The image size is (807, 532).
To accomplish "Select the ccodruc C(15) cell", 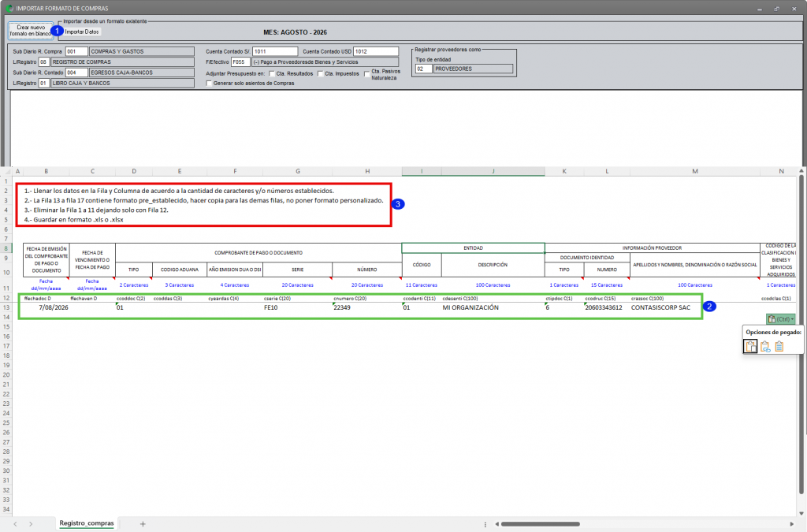I will coord(607,299).
